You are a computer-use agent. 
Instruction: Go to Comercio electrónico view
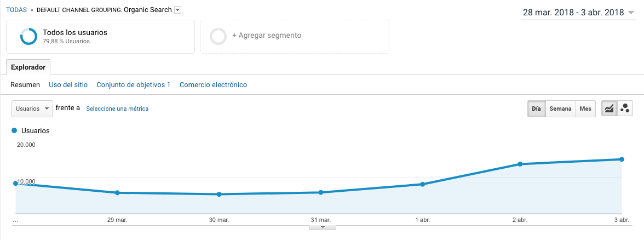coord(213,85)
